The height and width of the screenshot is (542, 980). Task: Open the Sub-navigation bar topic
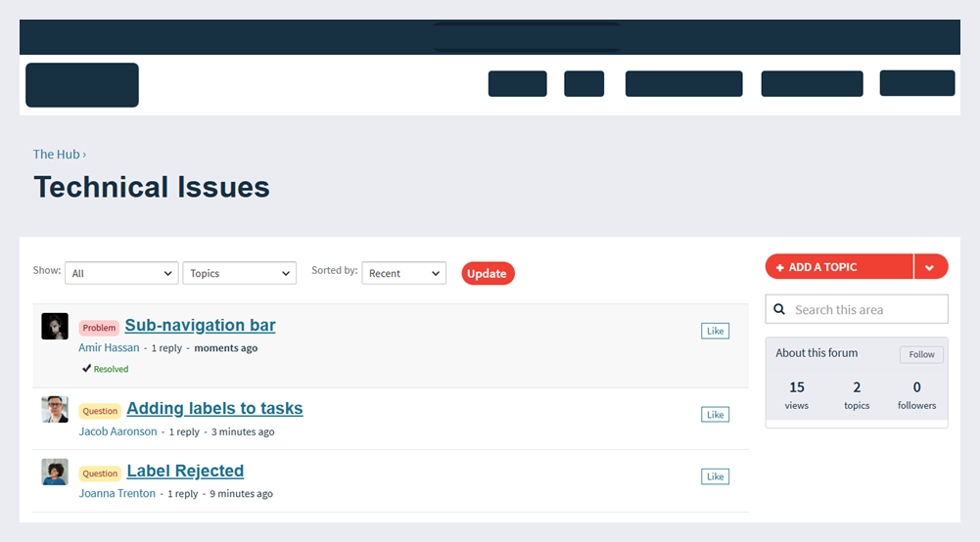[x=200, y=326]
